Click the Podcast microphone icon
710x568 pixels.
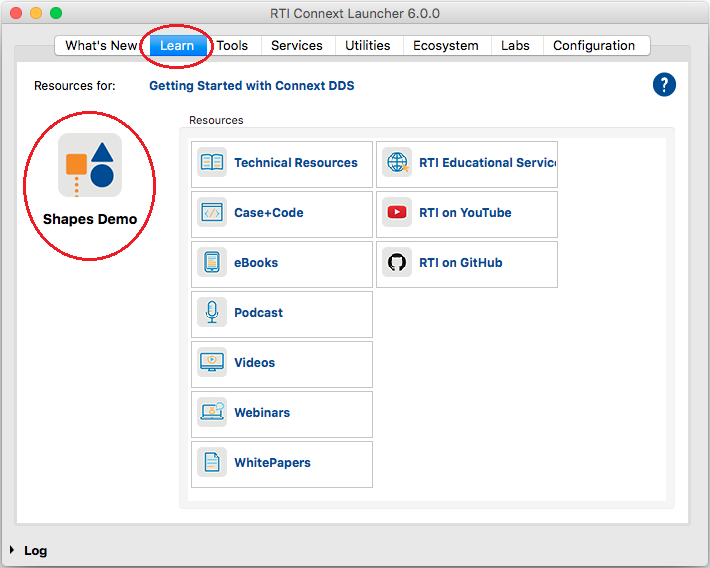coord(212,312)
